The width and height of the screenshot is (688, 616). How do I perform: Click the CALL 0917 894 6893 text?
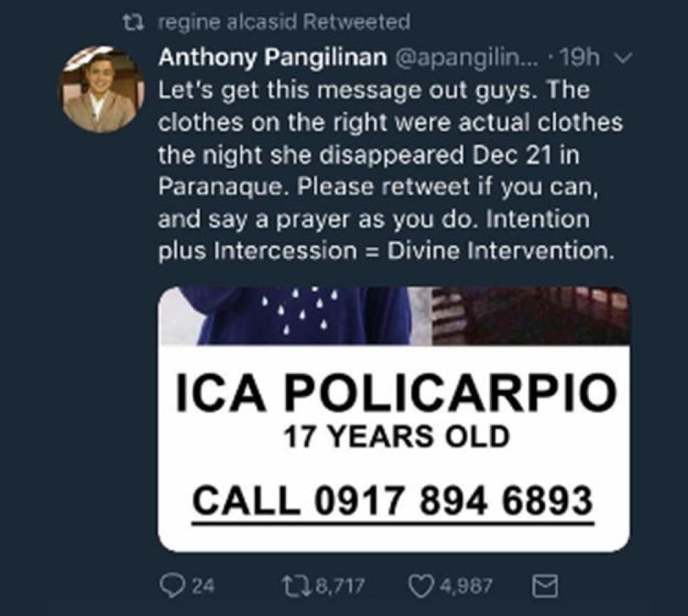[393, 500]
